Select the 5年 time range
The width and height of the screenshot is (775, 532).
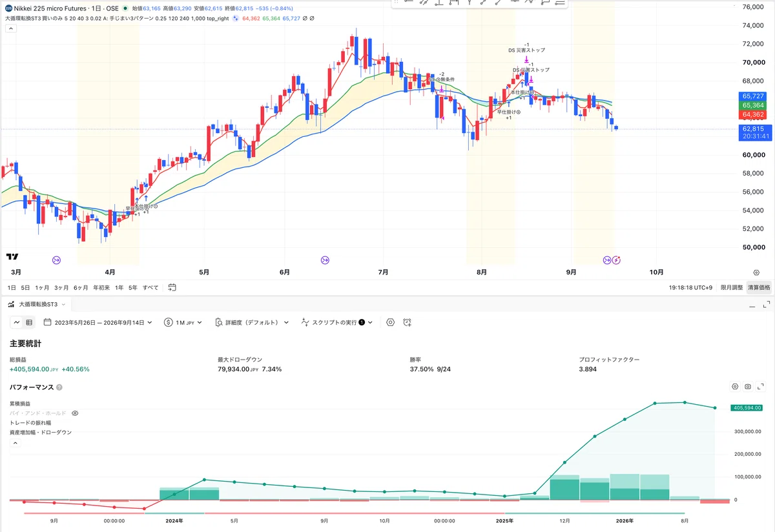tap(133, 287)
